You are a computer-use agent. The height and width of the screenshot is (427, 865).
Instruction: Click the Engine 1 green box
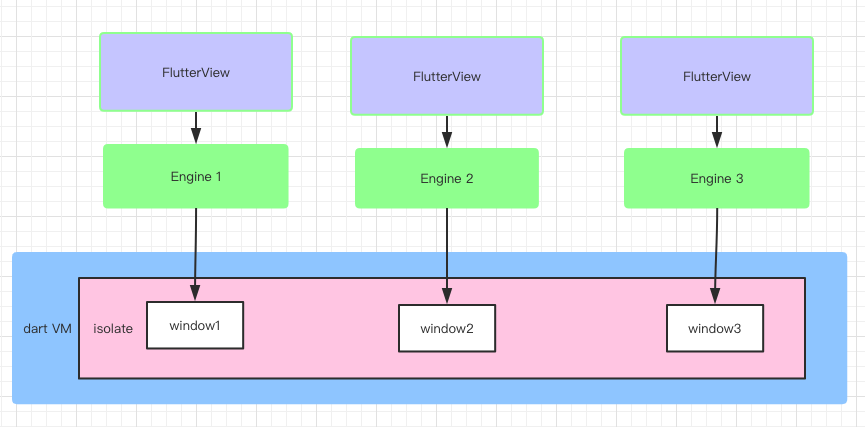tap(196, 177)
